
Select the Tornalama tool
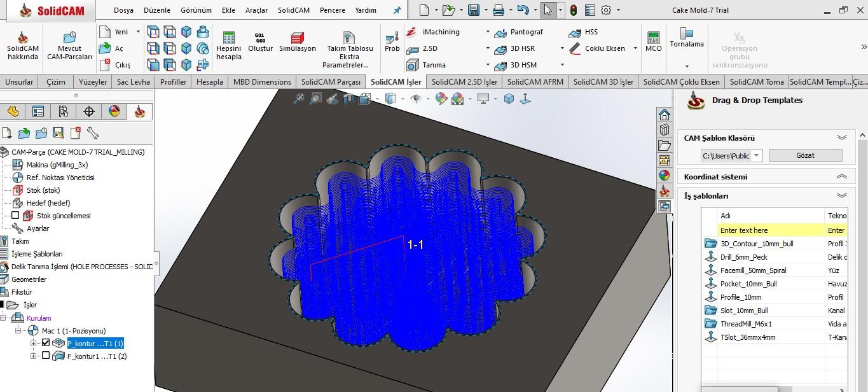tap(686, 33)
